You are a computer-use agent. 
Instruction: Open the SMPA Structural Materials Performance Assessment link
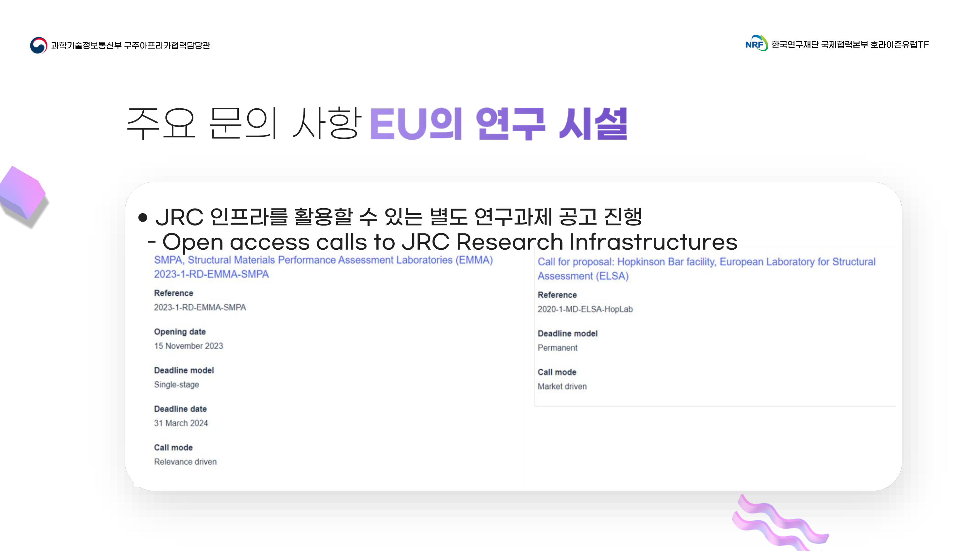(x=323, y=267)
